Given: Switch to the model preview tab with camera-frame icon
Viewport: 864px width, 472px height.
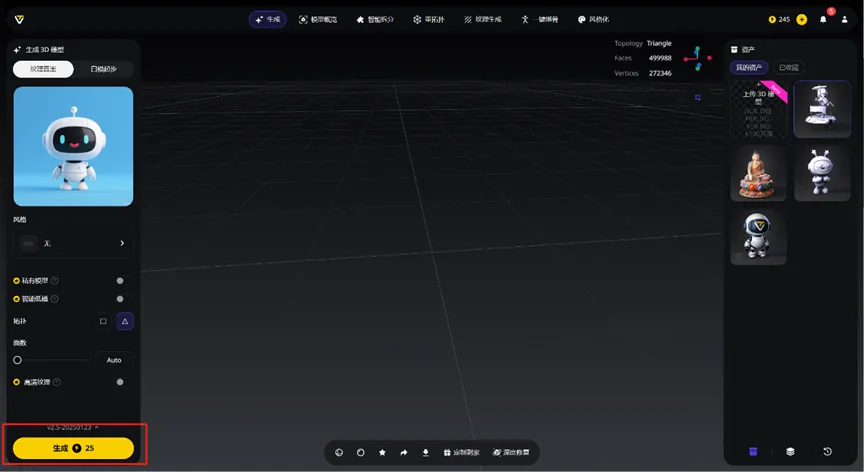Looking at the screenshot, I should [x=318, y=19].
